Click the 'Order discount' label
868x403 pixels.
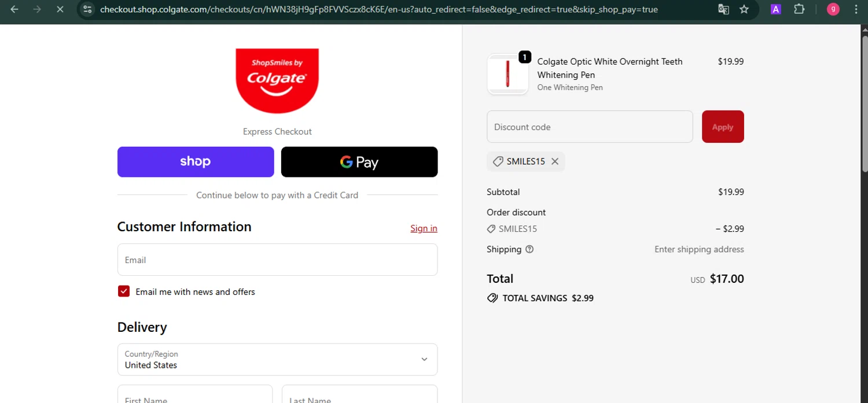516,212
